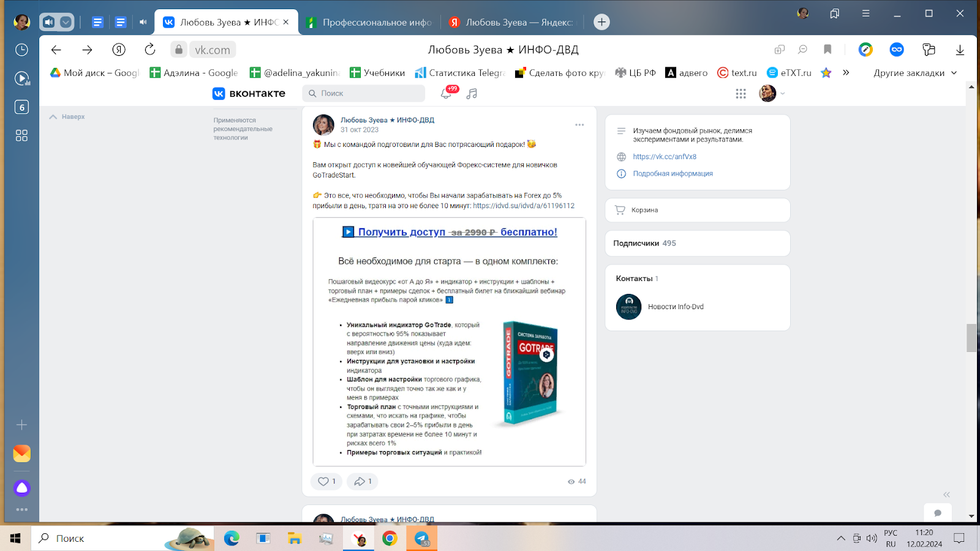Open the ВКонтакте logo home
The width and height of the screenshot is (980, 551).
click(x=249, y=93)
